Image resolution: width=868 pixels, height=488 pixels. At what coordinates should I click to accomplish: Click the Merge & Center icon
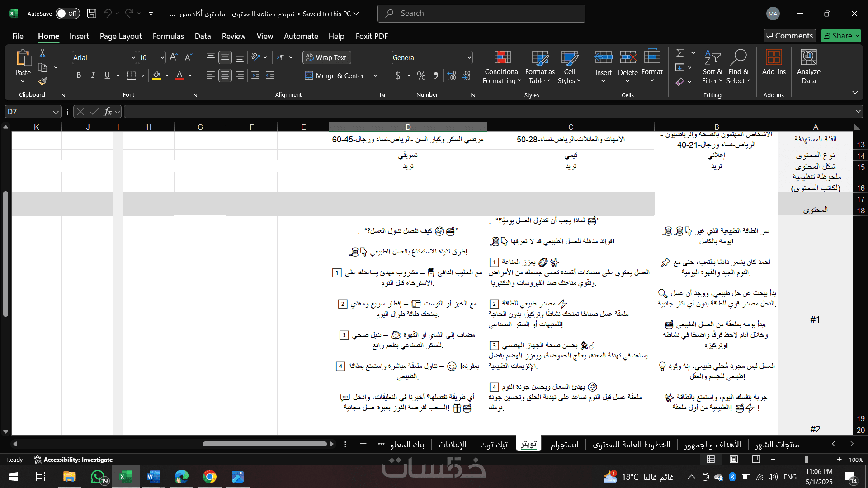pos(309,75)
